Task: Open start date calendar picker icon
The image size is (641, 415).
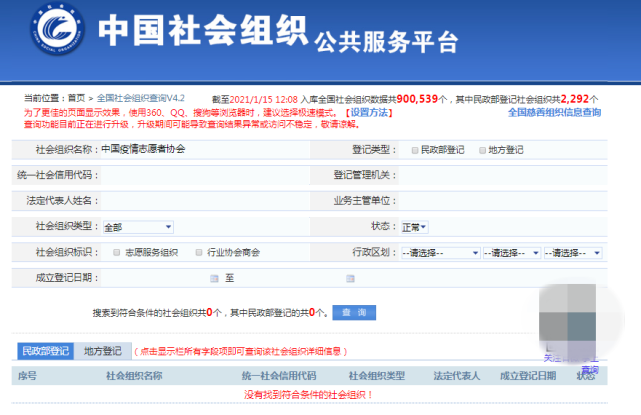Action: point(214,278)
